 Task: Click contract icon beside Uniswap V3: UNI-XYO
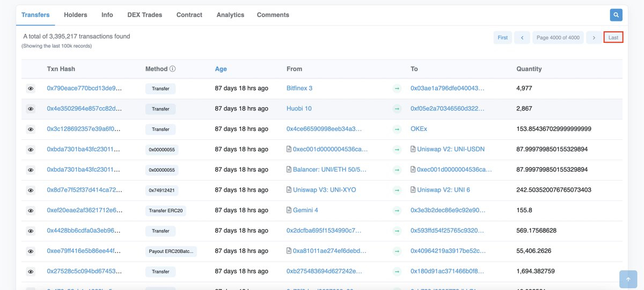pyautogui.click(x=289, y=190)
